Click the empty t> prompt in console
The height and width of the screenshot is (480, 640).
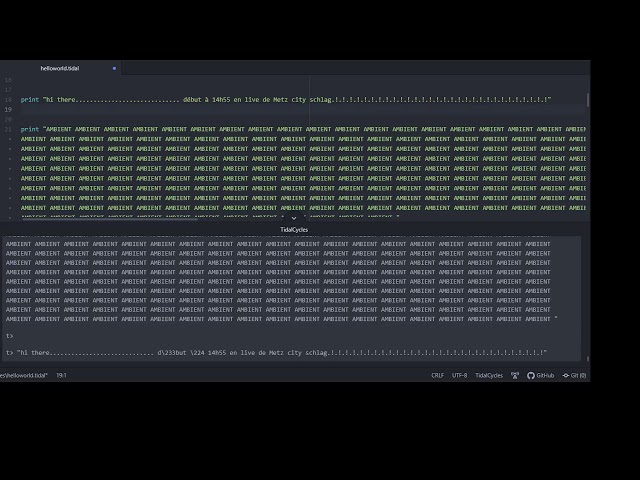tap(10, 336)
